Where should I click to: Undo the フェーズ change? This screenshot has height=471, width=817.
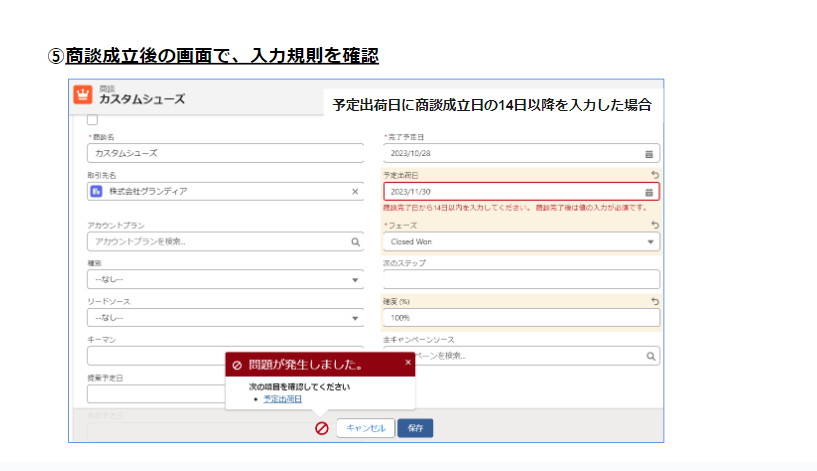[654, 225]
